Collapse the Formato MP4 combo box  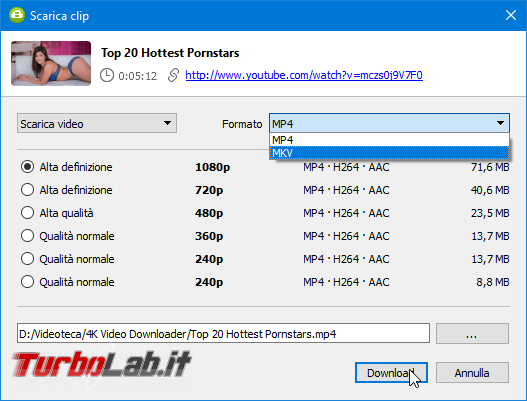pos(389,123)
